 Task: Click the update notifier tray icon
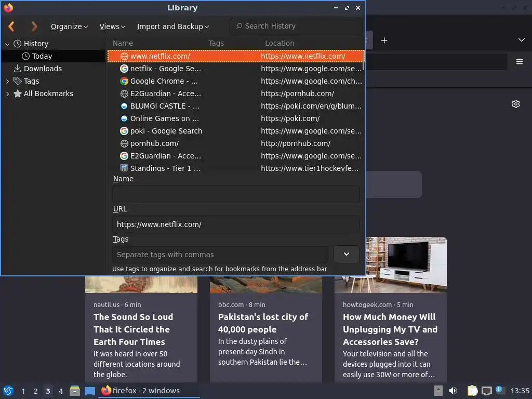coord(500,390)
